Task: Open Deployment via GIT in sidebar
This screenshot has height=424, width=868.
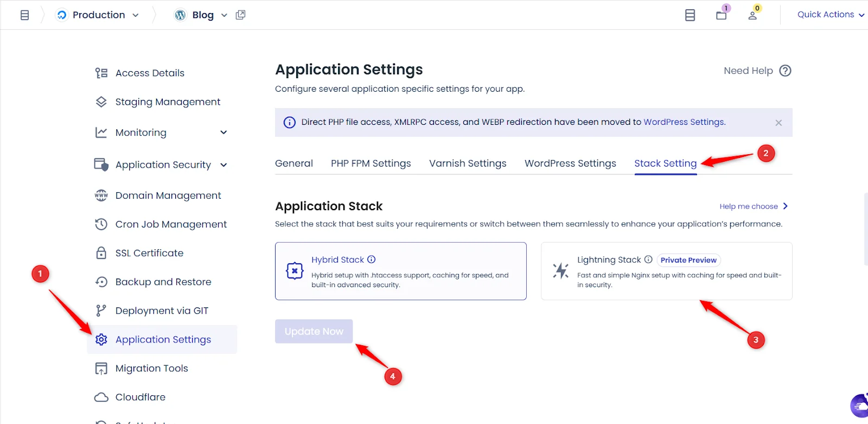Action: click(162, 311)
